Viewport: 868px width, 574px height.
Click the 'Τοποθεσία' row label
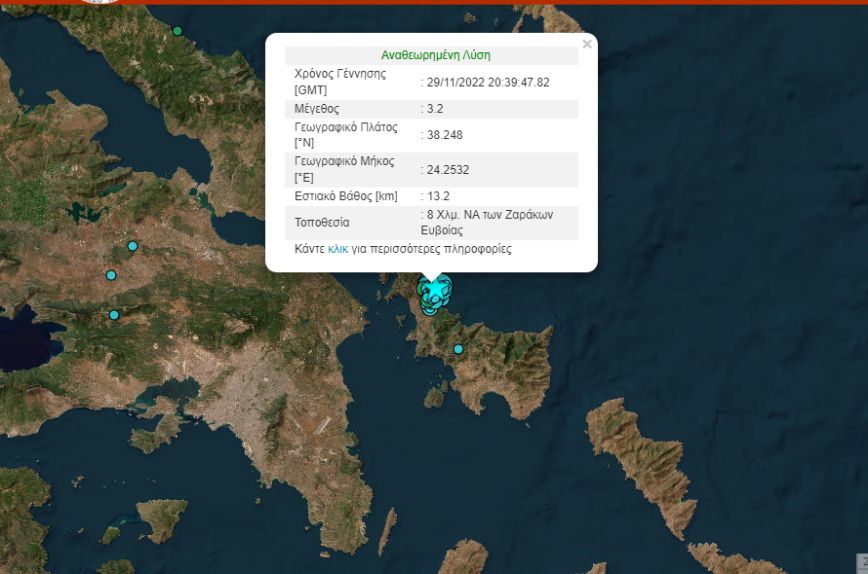pyautogui.click(x=322, y=222)
